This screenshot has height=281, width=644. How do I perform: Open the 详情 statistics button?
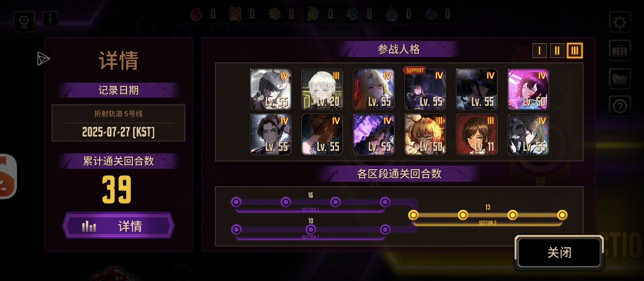tap(118, 226)
